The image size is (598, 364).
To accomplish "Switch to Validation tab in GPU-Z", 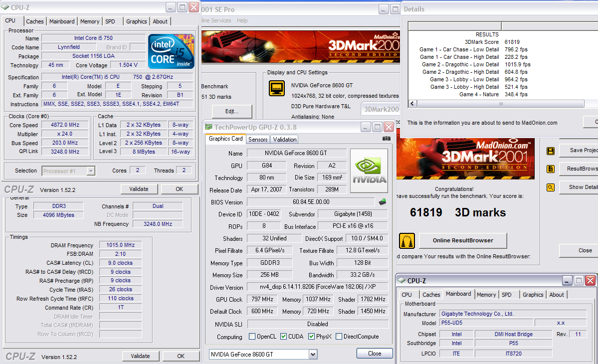I will pos(284,140).
